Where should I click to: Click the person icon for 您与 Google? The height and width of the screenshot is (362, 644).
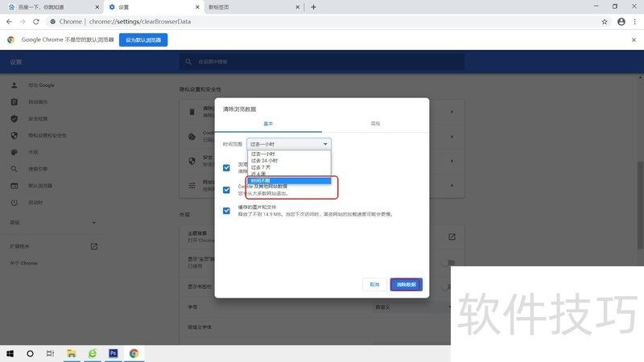click(14, 85)
